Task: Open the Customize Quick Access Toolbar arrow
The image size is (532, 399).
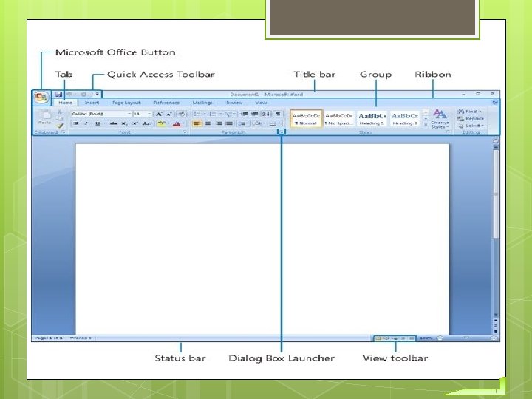Action: 98,95
